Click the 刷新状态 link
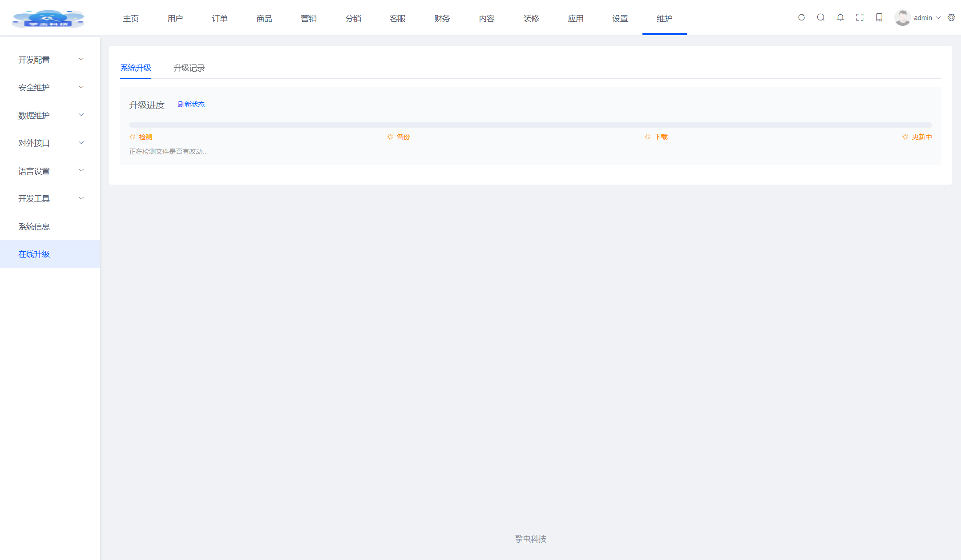961x560 pixels. click(191, 105)
